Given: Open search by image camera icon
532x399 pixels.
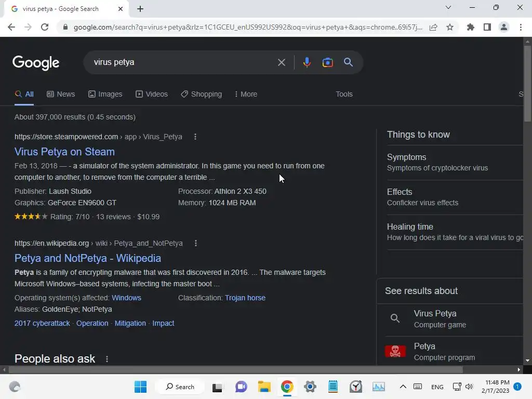Looking at the screenshot, I should (327, 62).
